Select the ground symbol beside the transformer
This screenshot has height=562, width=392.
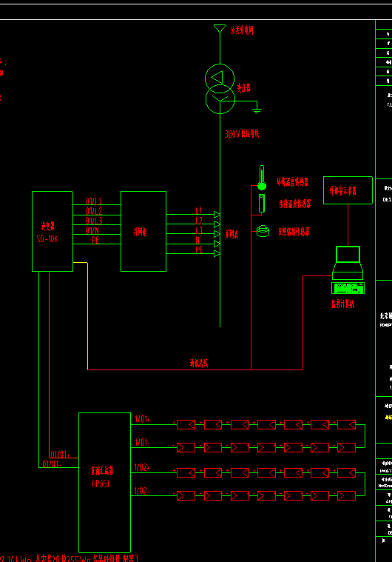(x=257, y=110)
